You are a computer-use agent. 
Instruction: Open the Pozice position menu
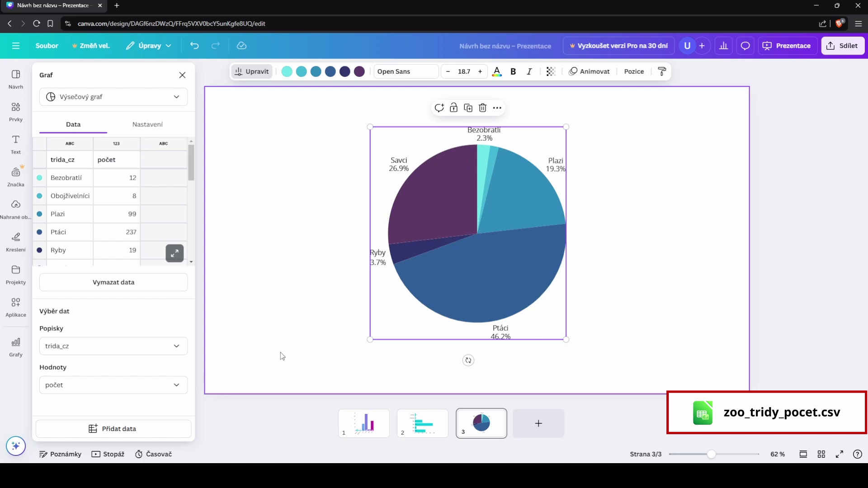(x=634, y=71)
